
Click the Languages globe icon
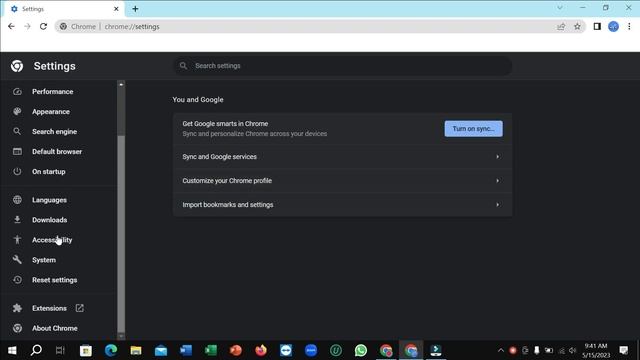(17, 200)
